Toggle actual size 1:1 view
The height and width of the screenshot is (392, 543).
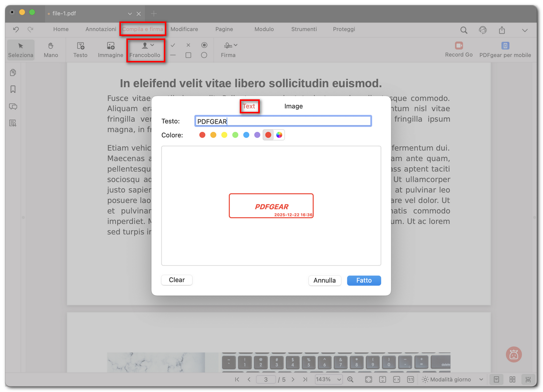[410, 380]
